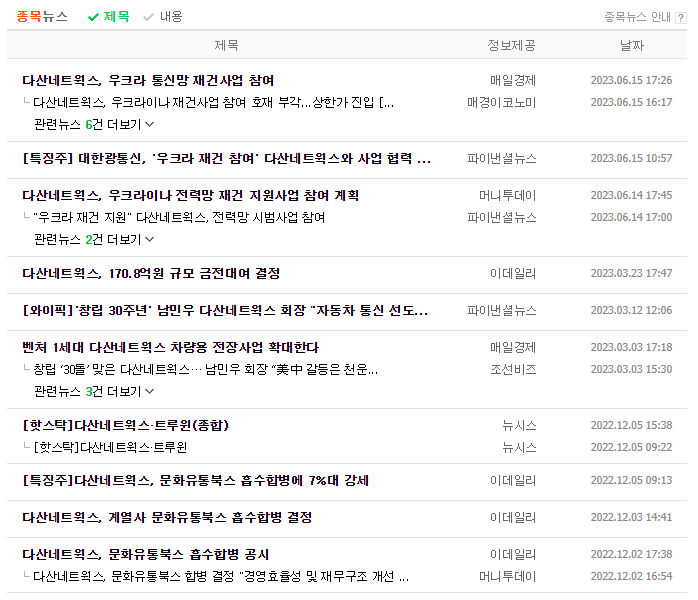Click the date 2023.03.23 17:47

(x=631, y=273)
